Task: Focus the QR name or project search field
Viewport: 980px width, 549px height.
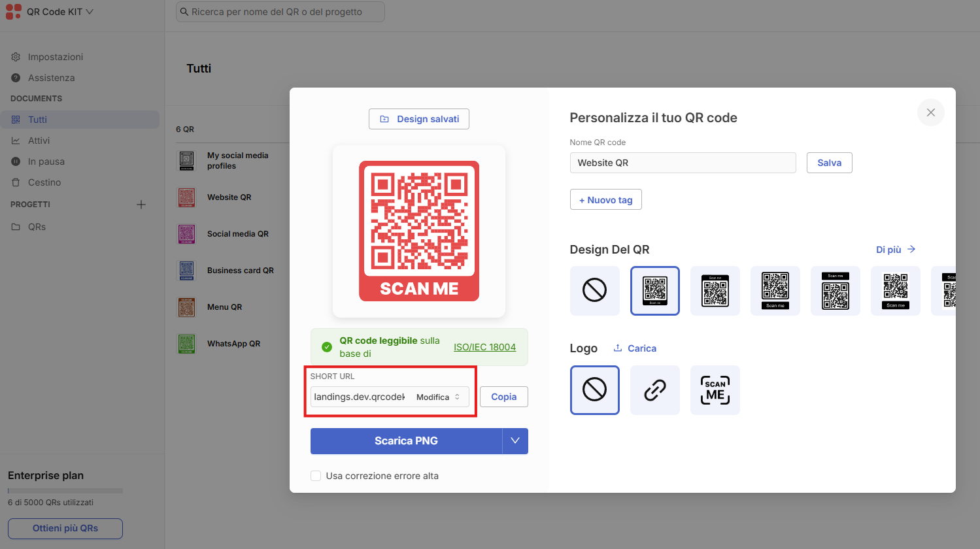Action: (x=280, y=12)
